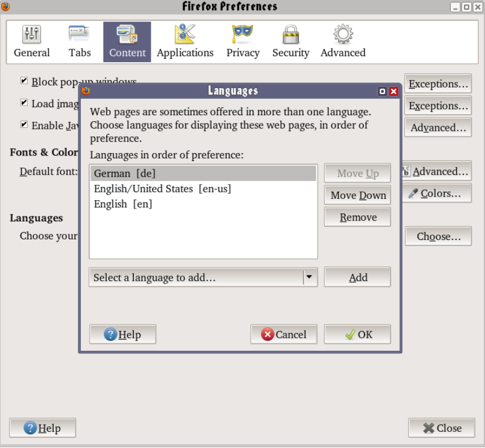Cancel the Languages dialog
Image resolution: width=485 pixels, height=448 pixels.
pyautogui.click(x=284, y=335)
